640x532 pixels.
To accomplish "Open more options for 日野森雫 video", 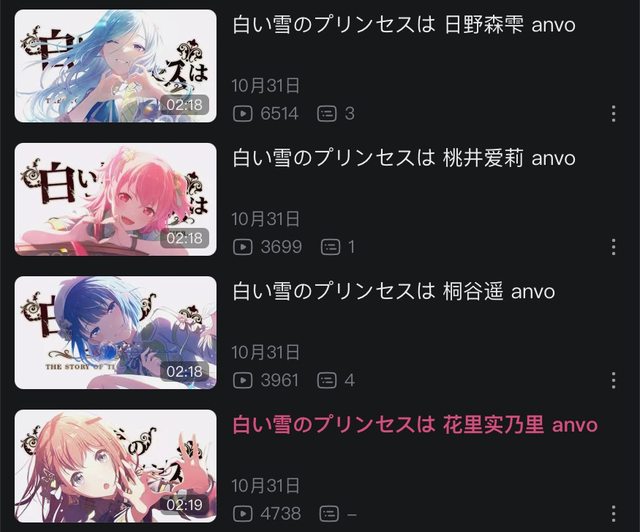I will click(x=613, y=114).
